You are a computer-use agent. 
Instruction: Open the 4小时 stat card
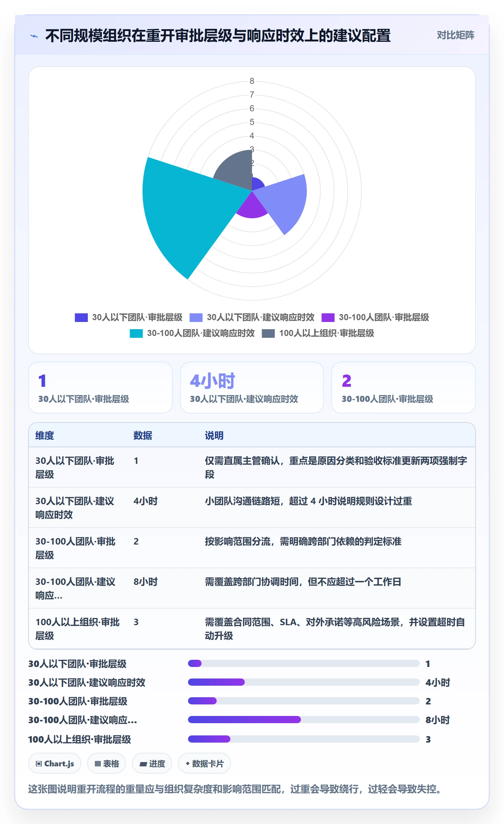(x=252, y=388)
